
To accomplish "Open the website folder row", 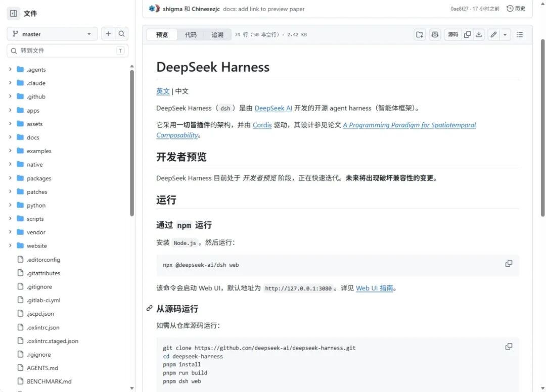I will click(x=68, y=246).
